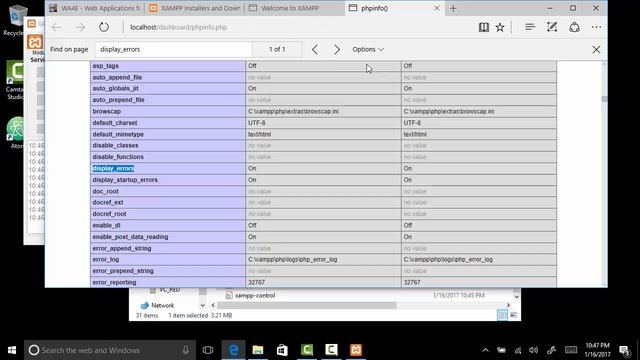The image size is (640, 360).
Task: Open a new browser tab
Action: [x=453, y=8]
